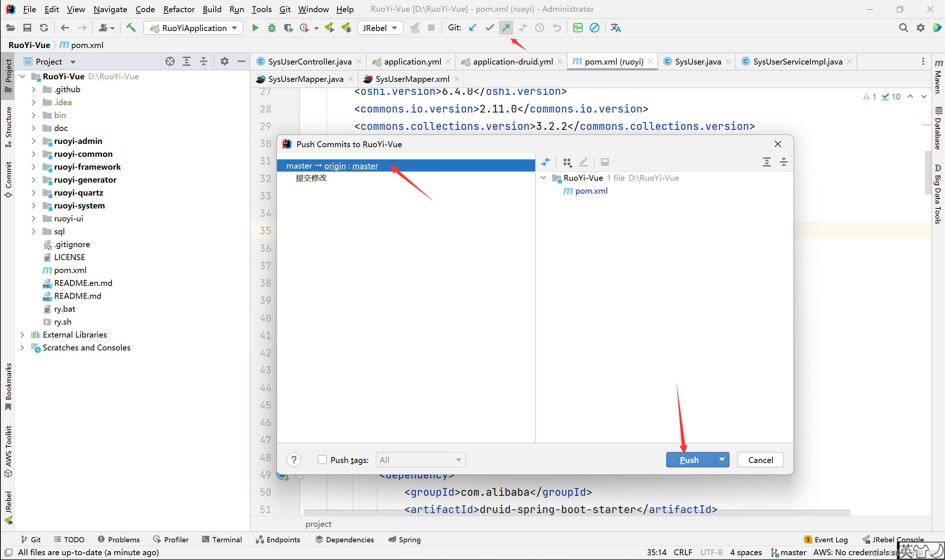Expand the ruoyi-admin module folder

(34, 141)
